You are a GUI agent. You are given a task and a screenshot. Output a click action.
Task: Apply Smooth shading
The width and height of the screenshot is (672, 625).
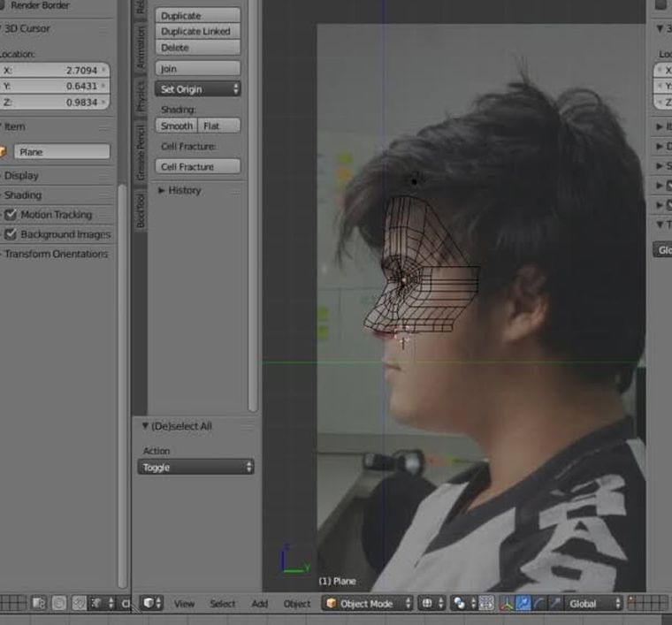click(177, 126)
